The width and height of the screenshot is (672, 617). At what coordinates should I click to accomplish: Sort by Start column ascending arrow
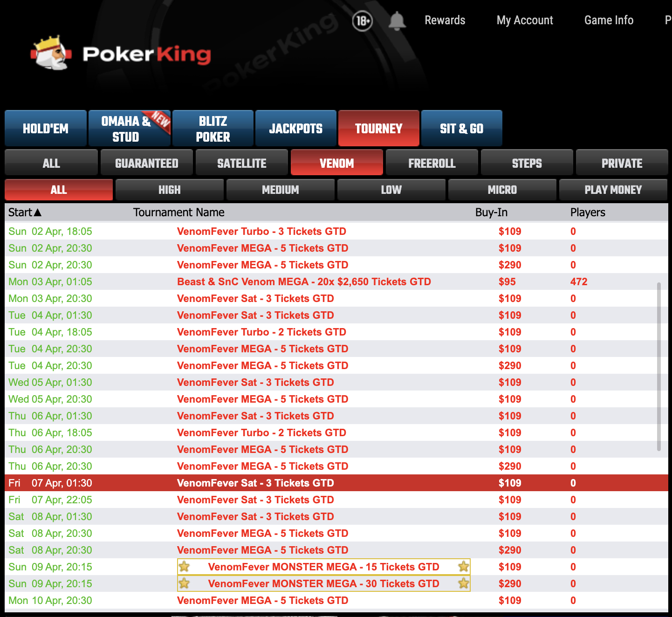coord(38,213)
